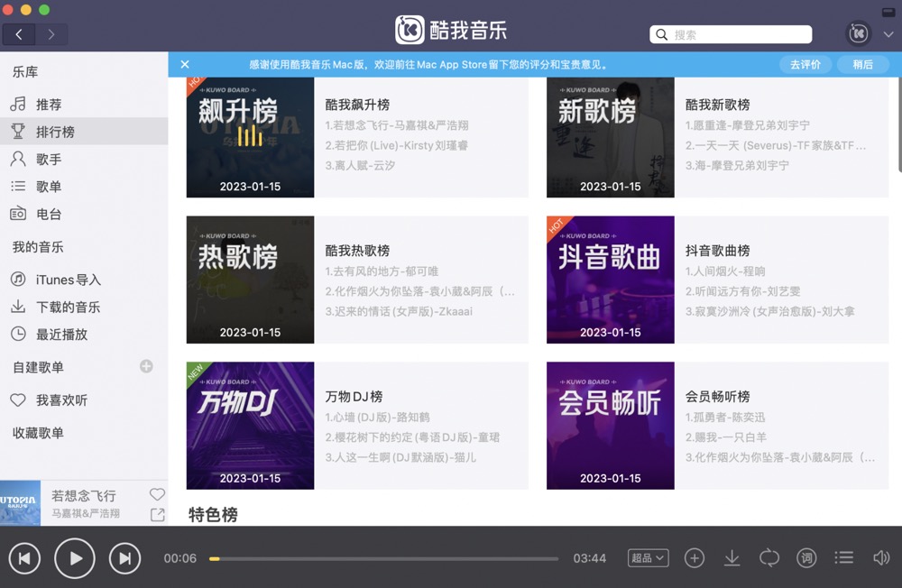
Task: Add song to playlist via plus circle
Action: click(695, 557)
